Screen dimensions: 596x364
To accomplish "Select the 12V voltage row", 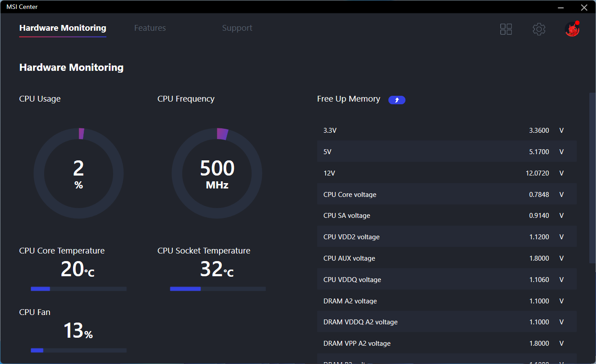I will tap(446, 173).
